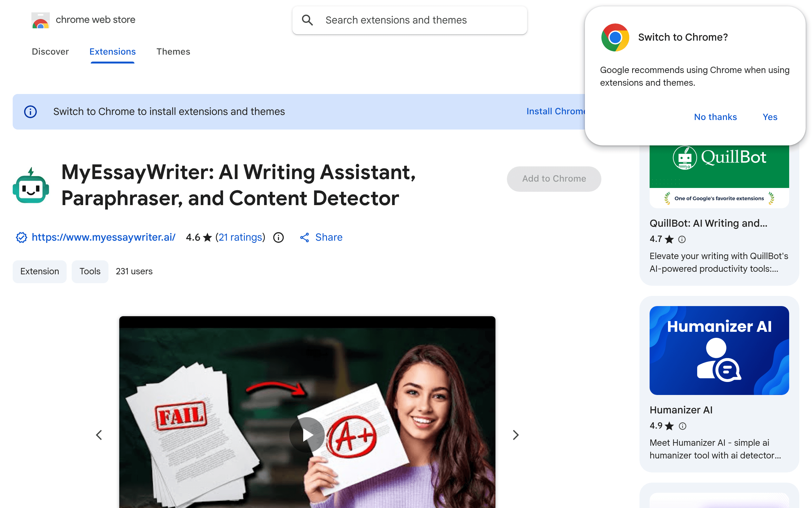Click the Humanizer AI banner thumbnail
Image resolution: width=812 pixels, height=508 pixels.
point(719,351)
